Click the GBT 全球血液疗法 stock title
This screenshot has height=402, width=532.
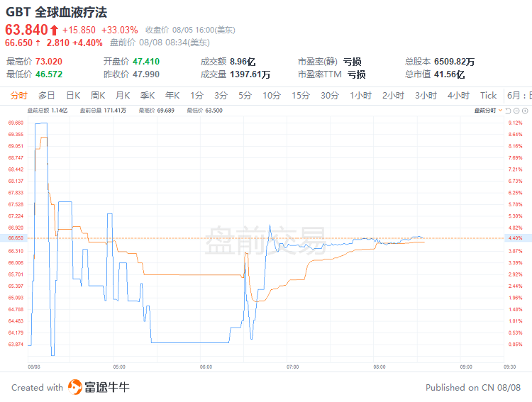[57, 12]
